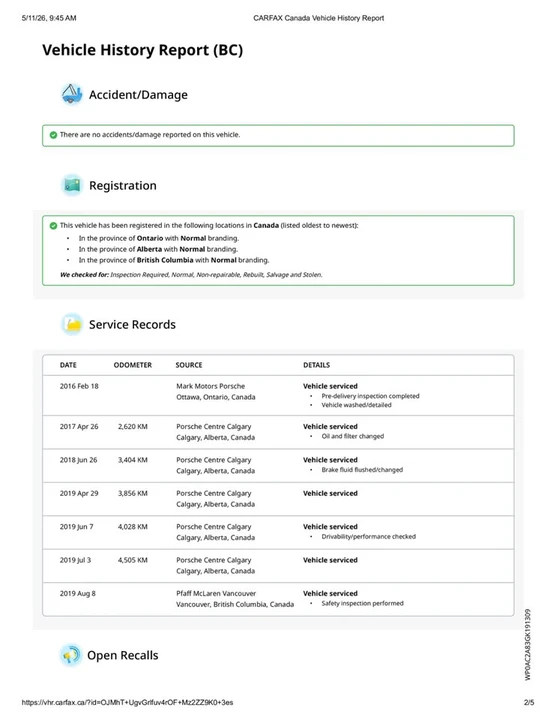Viewport: 556px width, 720px height.
Task: Click the DATE column header
Action: pyautogui.click(x=68, y=365)
